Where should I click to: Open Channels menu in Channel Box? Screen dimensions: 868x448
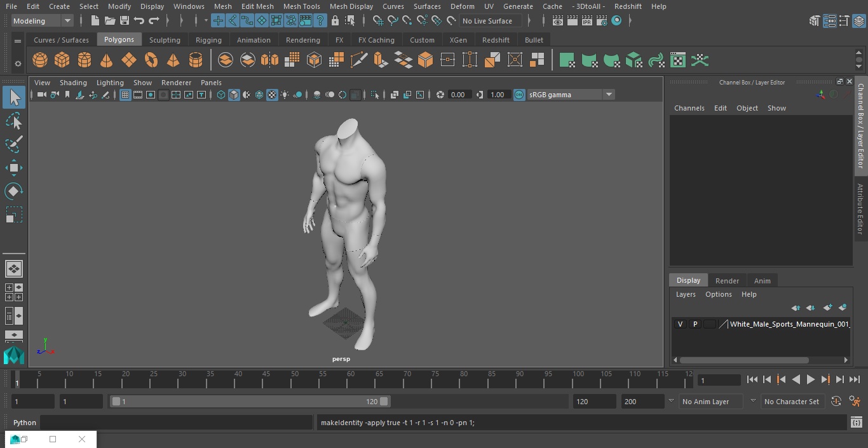click(x=689, y=108)
